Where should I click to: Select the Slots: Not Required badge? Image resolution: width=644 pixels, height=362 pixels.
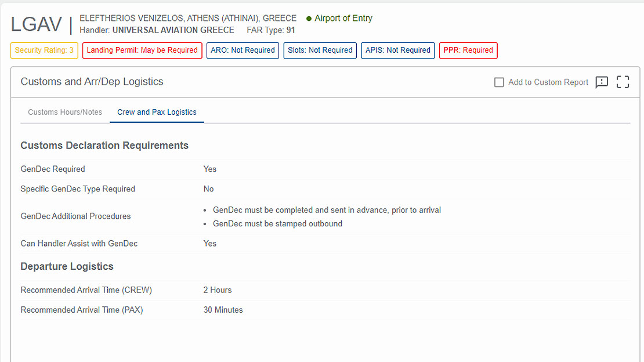pos(320,50)
